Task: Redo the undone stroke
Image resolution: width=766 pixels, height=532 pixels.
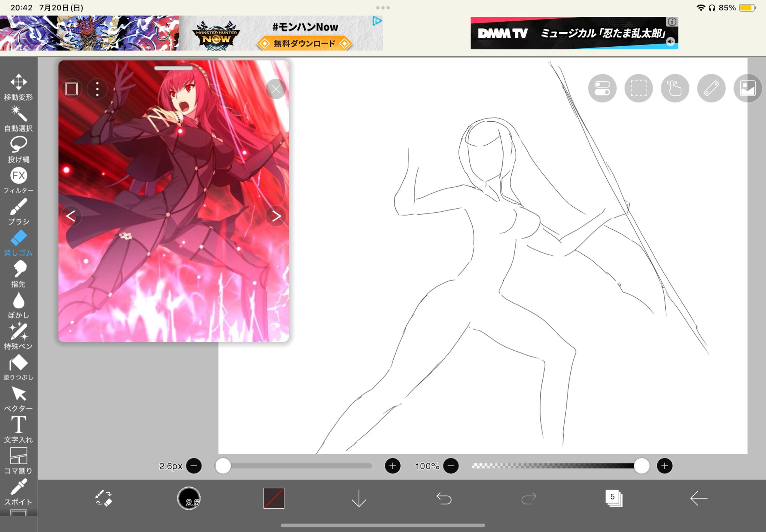Action: 529,498
